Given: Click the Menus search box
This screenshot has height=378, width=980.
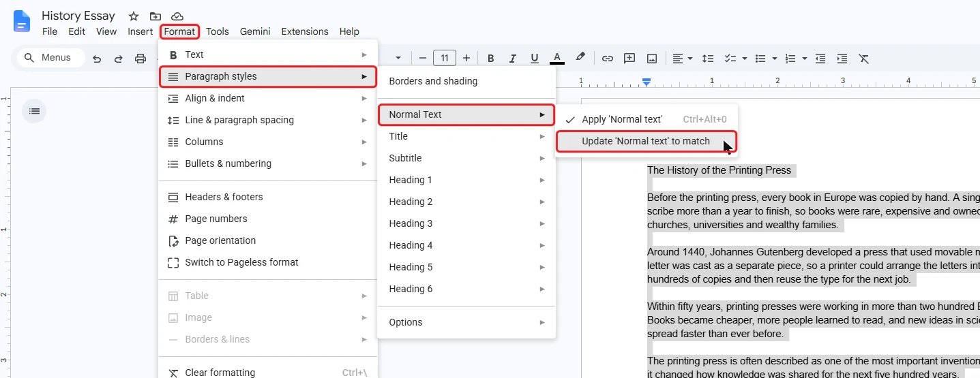Looking at the screenshot, I should point(51,58).
